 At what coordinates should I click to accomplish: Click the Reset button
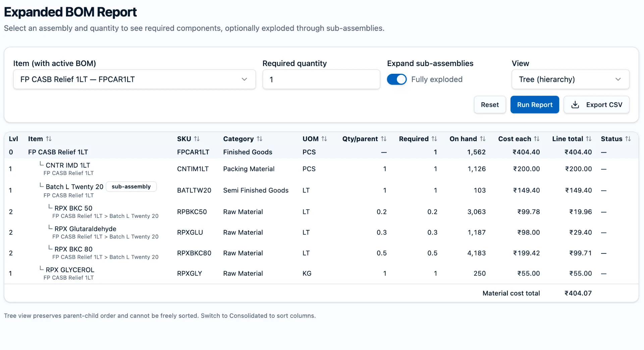(x=490, y=105)
